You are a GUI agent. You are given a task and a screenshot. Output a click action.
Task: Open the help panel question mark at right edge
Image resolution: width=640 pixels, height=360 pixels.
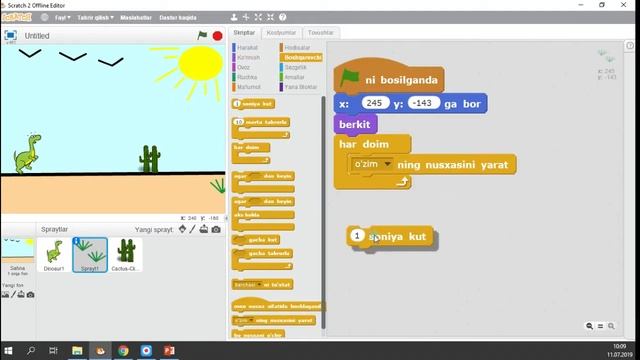coord(630,45)
